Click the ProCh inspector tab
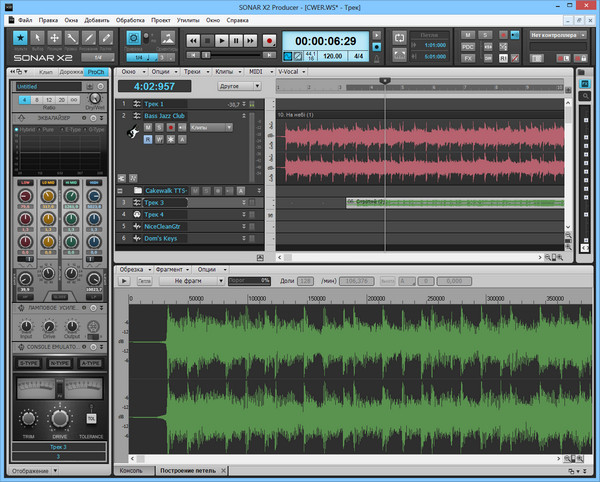The height and width of the screenshot is (482, 600). click(97, 72)
